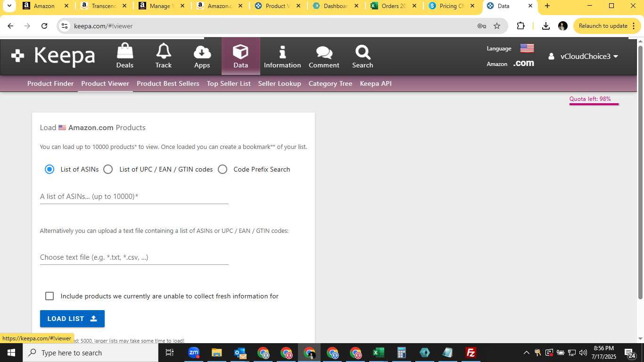Click the Chrome profile avatar

coord(563,26)
